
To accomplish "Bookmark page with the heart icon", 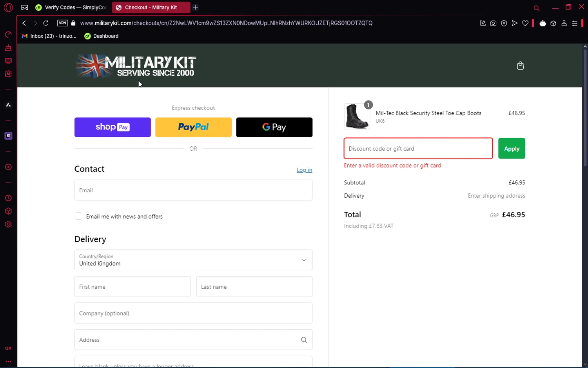I will pyautogui.click(x=525, y=23).
